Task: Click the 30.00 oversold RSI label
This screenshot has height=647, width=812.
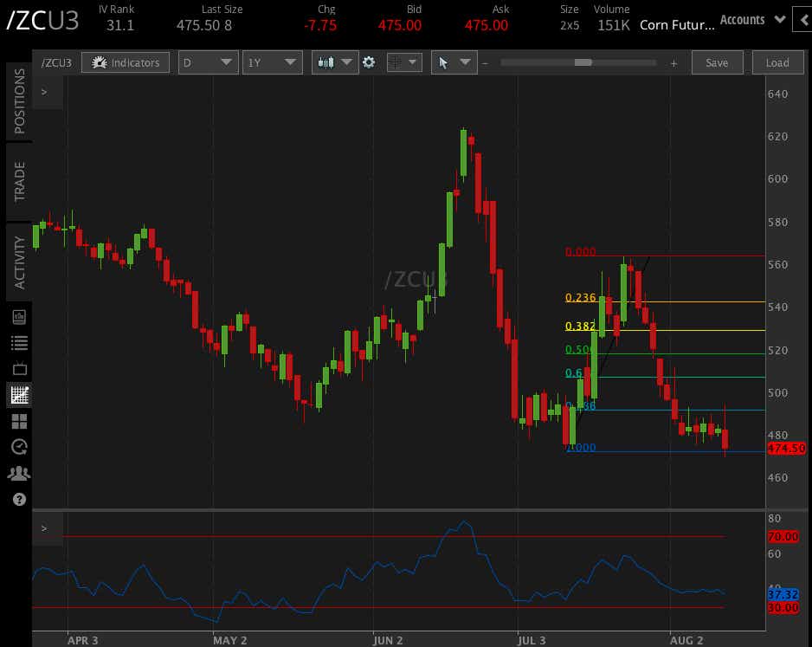Action: pyautogui.click(x=783, y=607)
